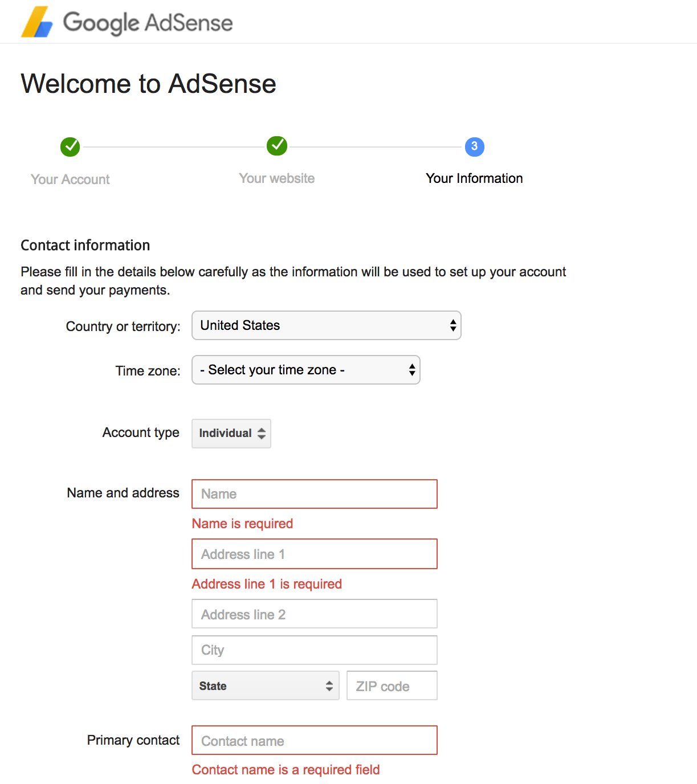The height and width of the screenshot is (784, 697).
Task: Click the ZIP code field
Action: [392, 685]
